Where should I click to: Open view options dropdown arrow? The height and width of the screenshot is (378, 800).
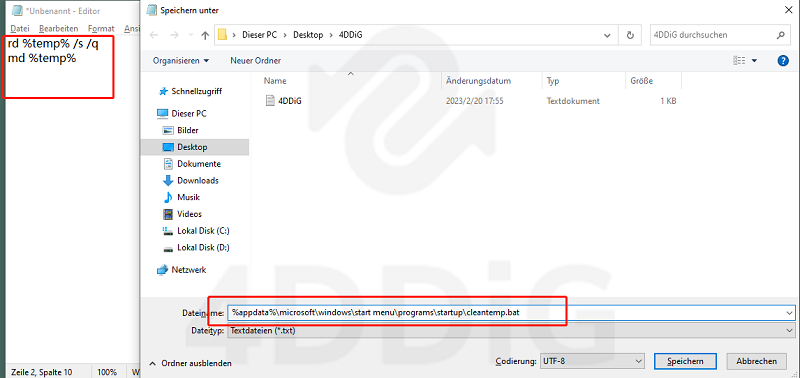click(754, 61)
